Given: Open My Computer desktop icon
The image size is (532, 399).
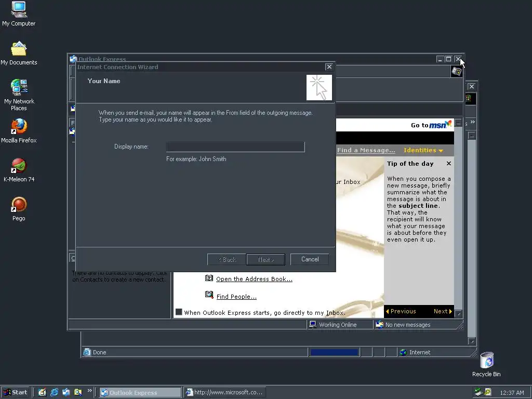Looking at the screenshot, I should (x=19, y=14).
